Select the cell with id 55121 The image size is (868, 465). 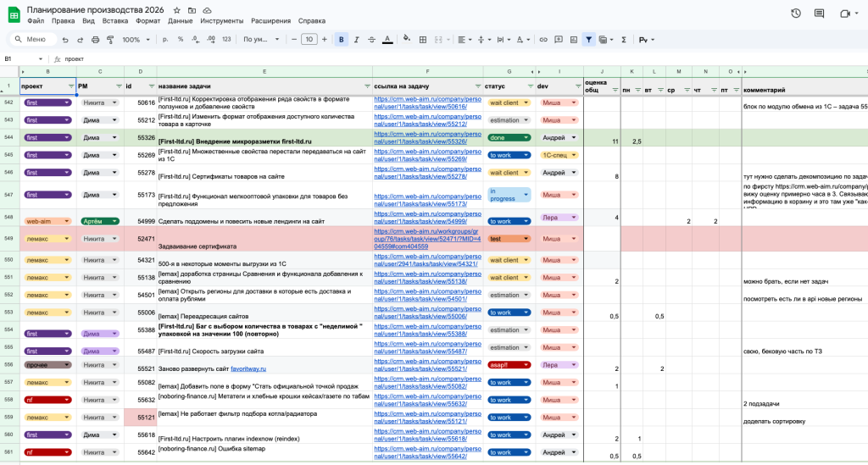point(140,418)
